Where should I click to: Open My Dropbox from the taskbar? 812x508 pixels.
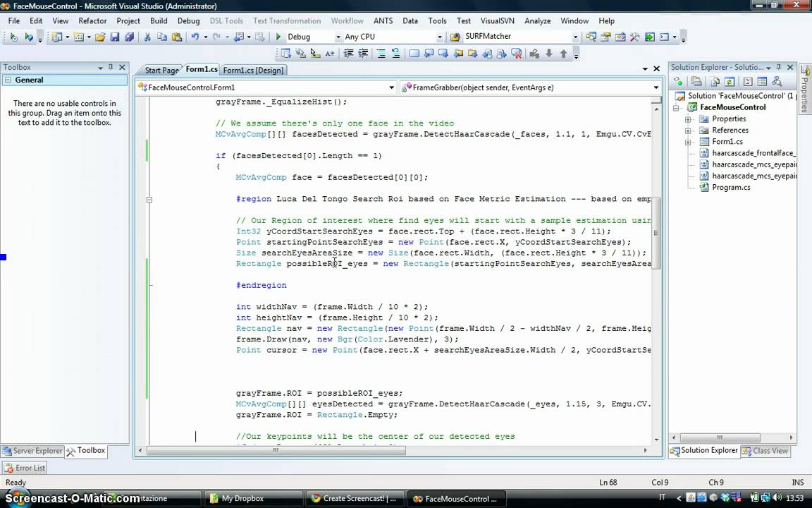253,499
